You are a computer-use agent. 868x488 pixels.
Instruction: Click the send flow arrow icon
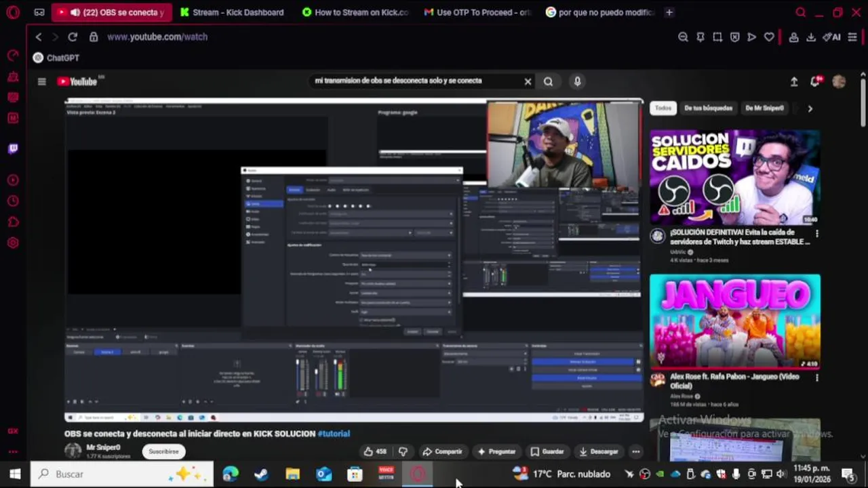point(751,37)
